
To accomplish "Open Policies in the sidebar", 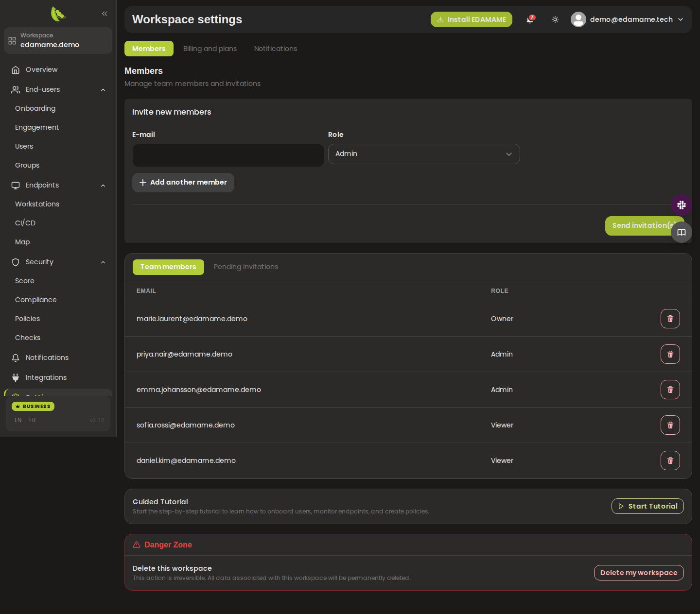I will (27, 319).
